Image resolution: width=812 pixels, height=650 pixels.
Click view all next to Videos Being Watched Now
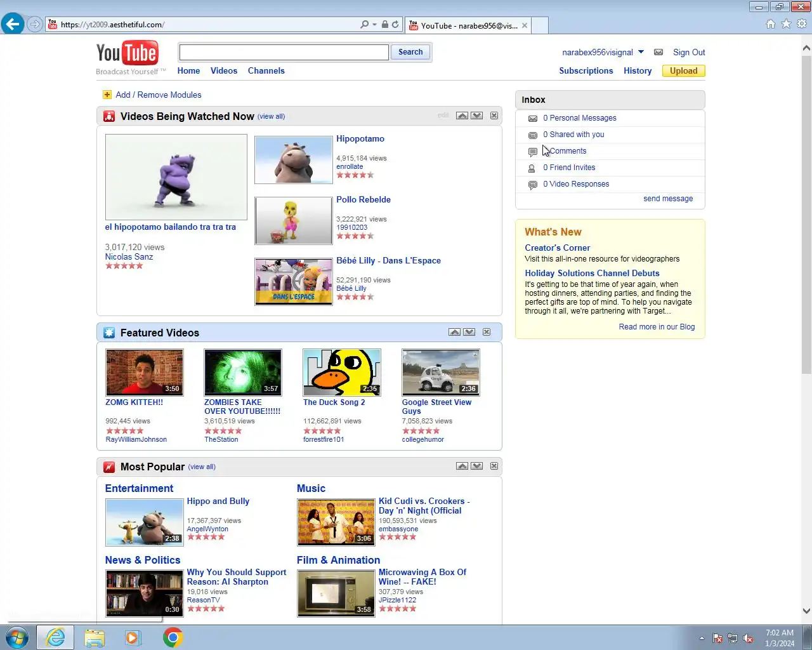(x=272, y=117)
